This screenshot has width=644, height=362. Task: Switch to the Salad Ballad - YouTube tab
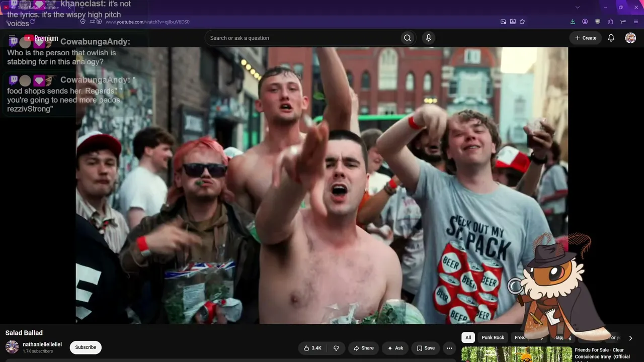pos(38,8)
